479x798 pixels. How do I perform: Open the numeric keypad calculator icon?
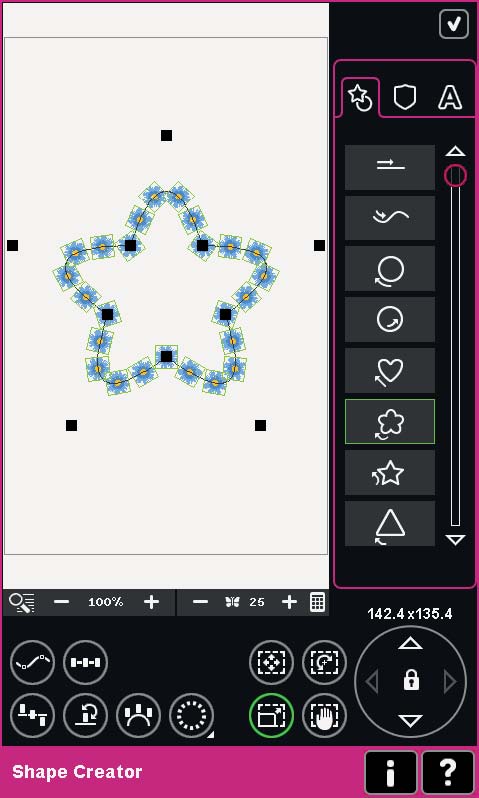click(317, 602)
